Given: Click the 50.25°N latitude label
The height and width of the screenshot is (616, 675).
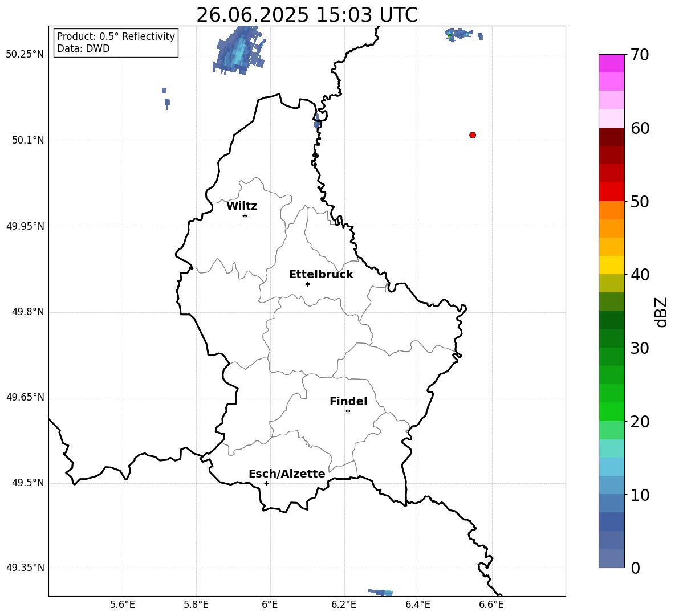Looking at the screenshot, I should [x=25, y=55].
